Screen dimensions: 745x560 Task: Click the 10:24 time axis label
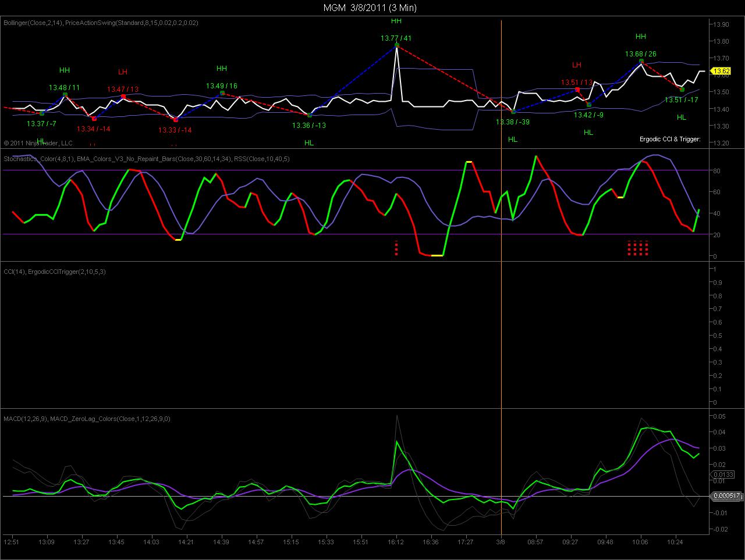[x=676, y=541]
